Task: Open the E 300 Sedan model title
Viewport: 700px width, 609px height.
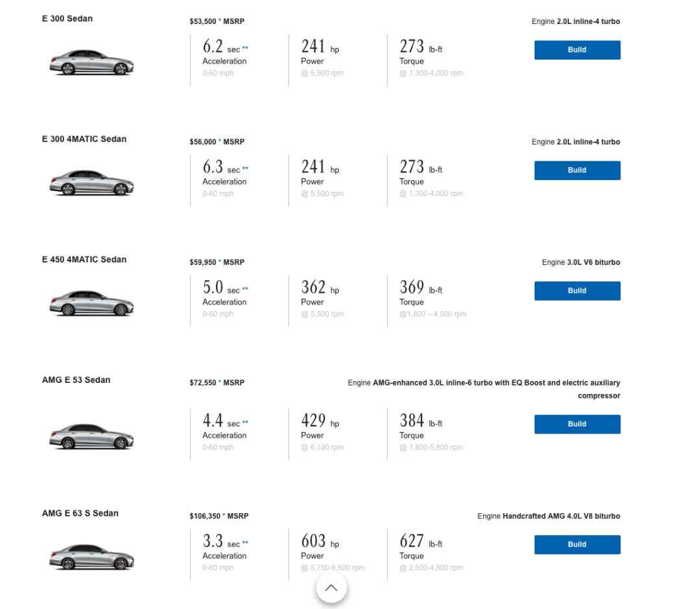Action: coord(67,19)
